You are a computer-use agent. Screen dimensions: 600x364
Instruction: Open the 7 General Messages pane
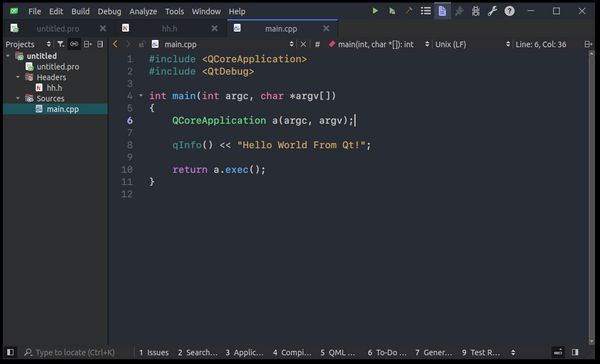pyautogui.click(x=434, y=352)
